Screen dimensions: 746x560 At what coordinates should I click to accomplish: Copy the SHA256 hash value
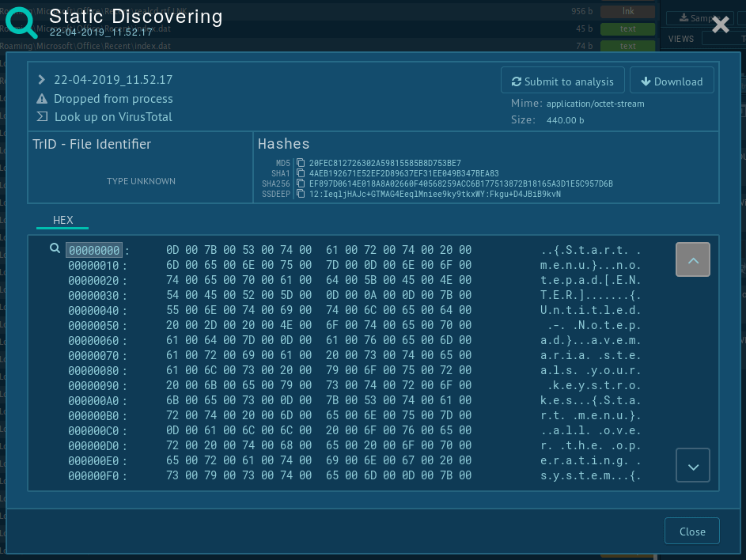click(301, 184)
